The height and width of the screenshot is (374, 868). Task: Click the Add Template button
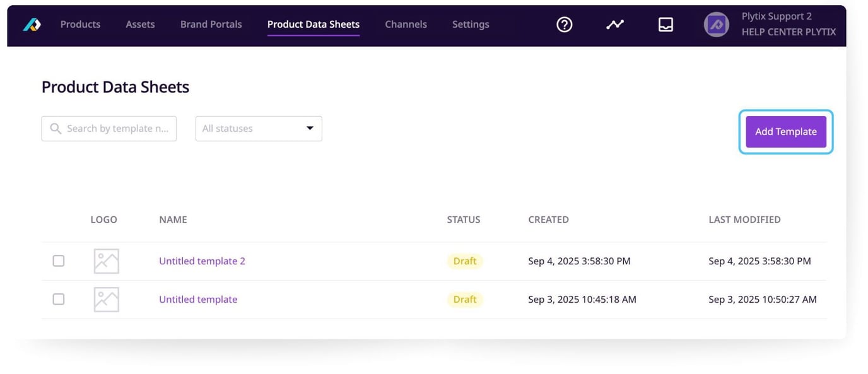pyautogui.click(x=785, y=131)
